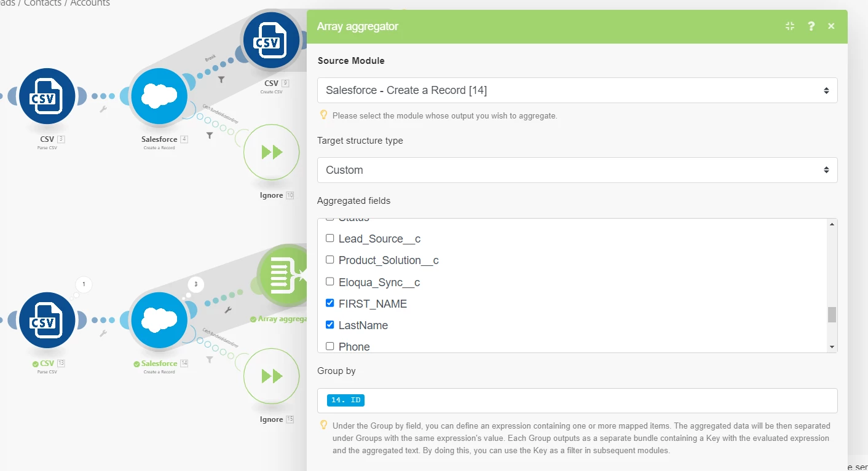This screenshot has width=868, height=471.
Task: Click the wrench between CSV 13 and Salesforce 14
Action: [103, 333]
